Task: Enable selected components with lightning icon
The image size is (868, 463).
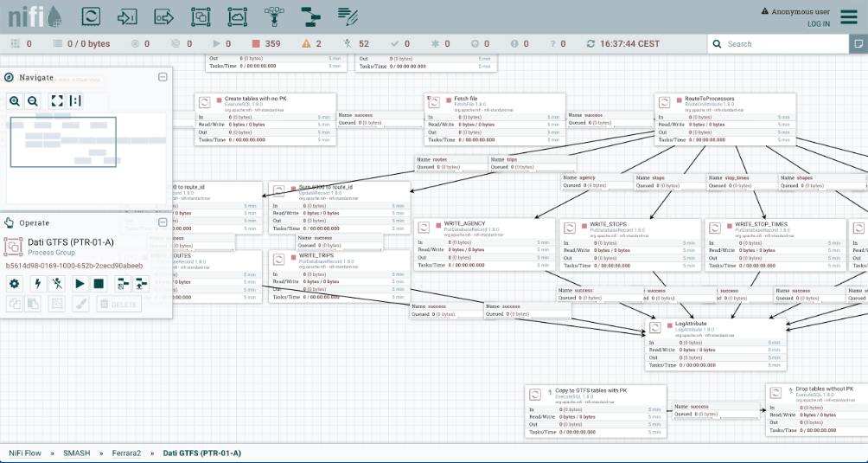Action: [38, 284]
